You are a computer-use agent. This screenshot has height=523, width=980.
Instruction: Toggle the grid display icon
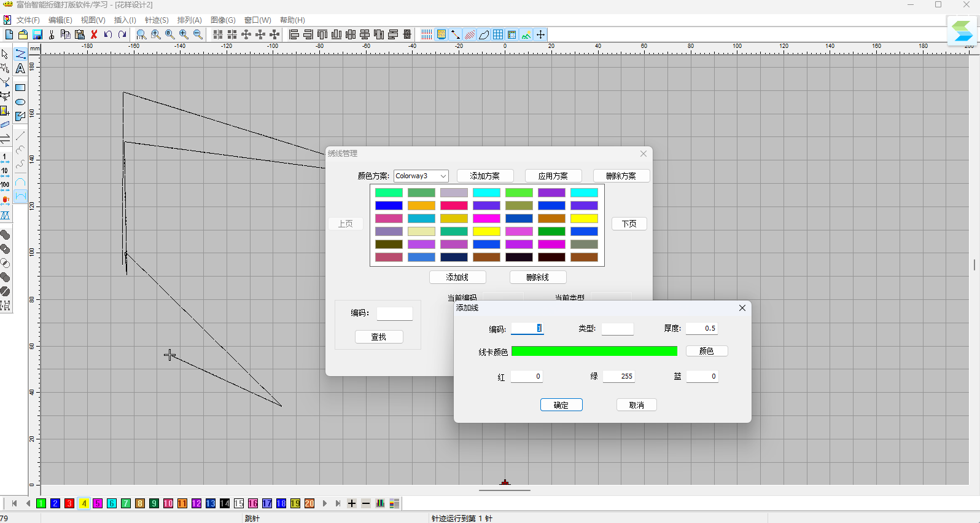click(x=498, y=34)
